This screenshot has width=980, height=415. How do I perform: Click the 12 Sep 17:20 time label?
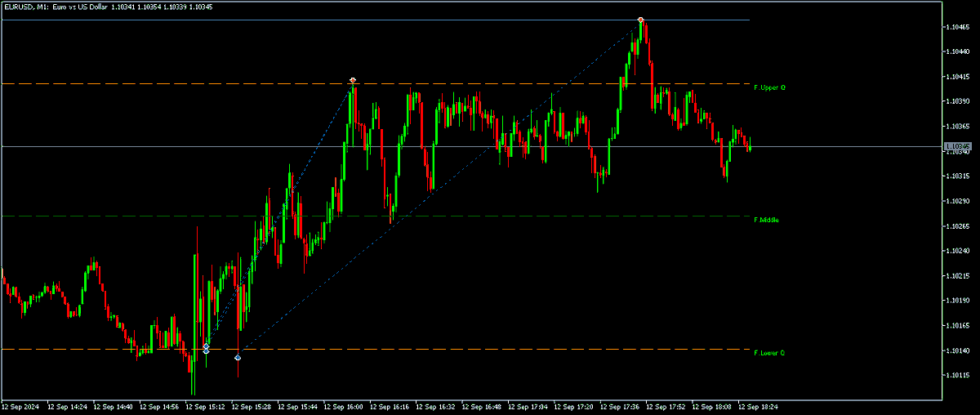pos(575,406)
